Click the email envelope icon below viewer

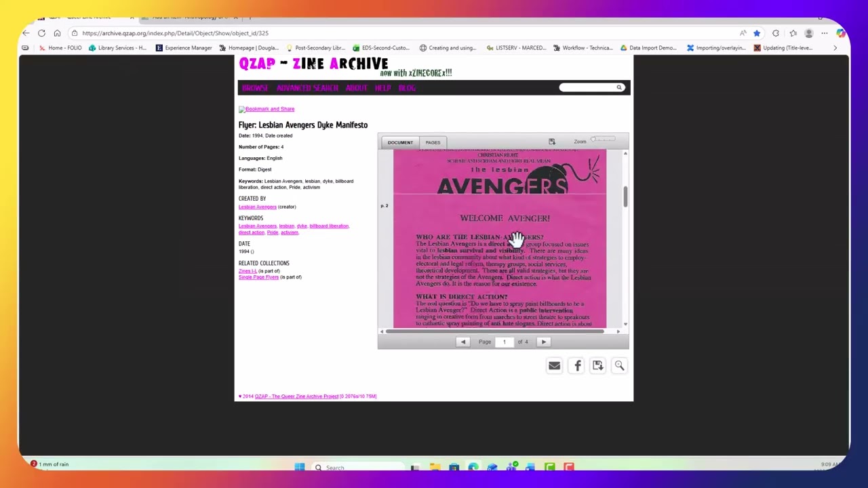pyautogui.click(x=554, y=366)
